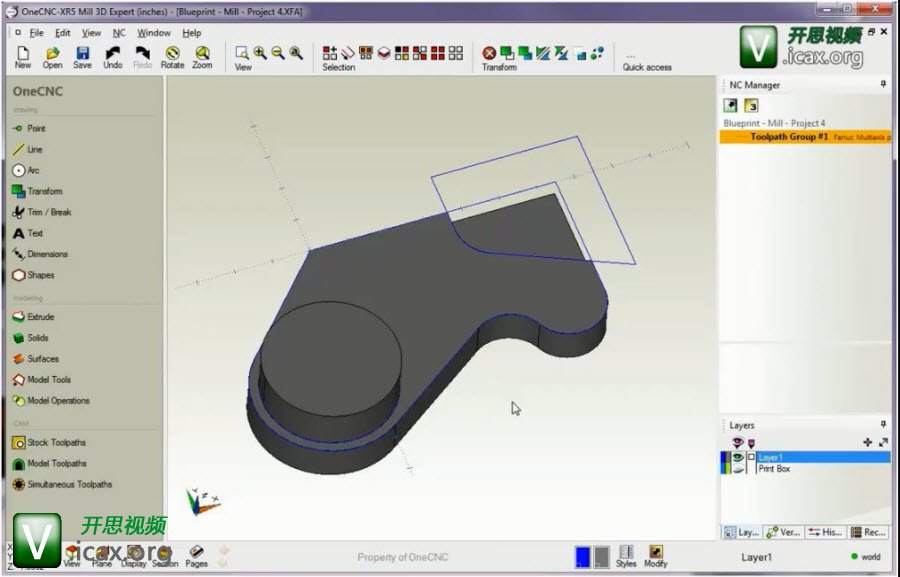Image resolution: width=900 pixels, height=577 pixels.
Task: Choose the Arc drawing tool
Action: pyautogui.click(x=19, y=170)
